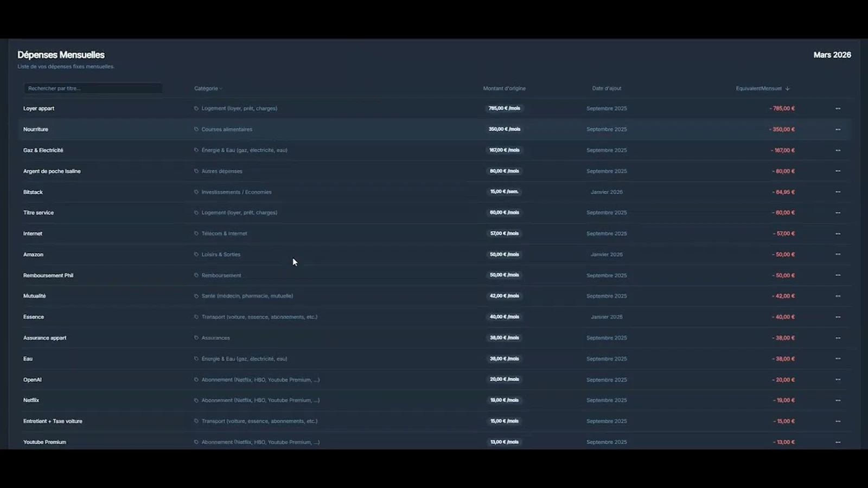The image size is (868, 488).
Task: Select the Bitstack expense title
Action: [x=33, y=192]
